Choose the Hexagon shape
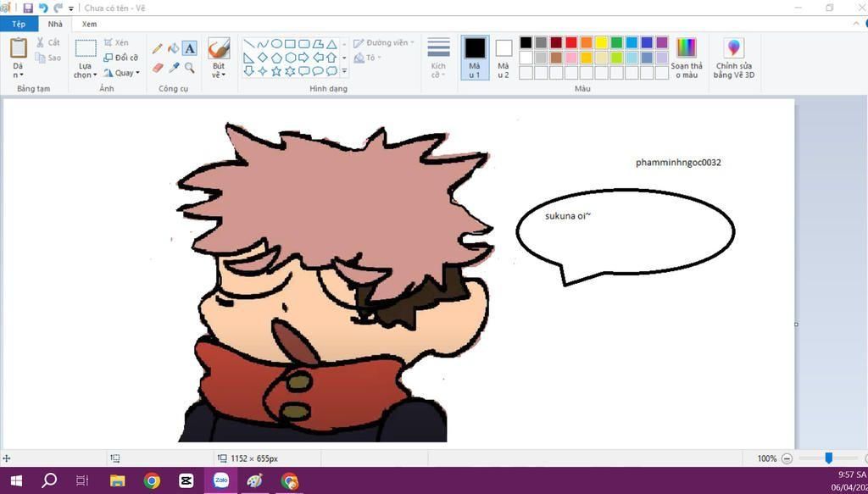This screenshot has width=868, height=494. tap(290, 58)
